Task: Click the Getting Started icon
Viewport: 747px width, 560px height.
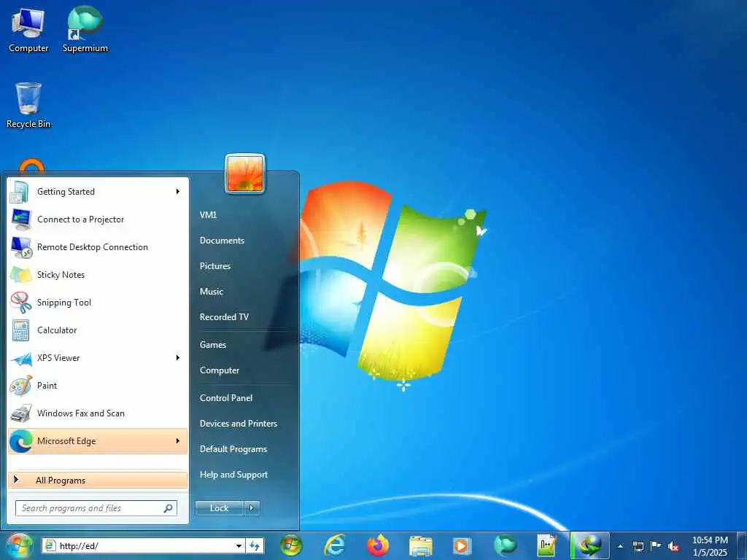Action: pyautogui.click(x=20, y=192)
